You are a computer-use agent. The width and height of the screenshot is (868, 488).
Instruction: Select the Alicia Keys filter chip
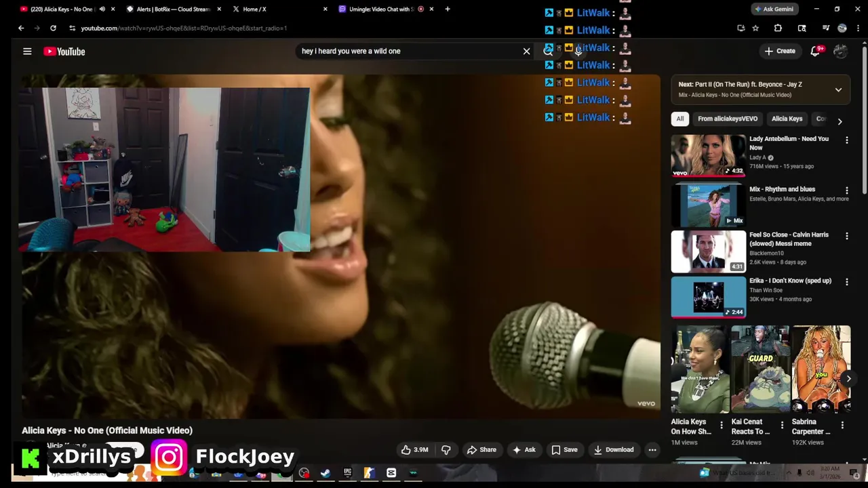787,119
